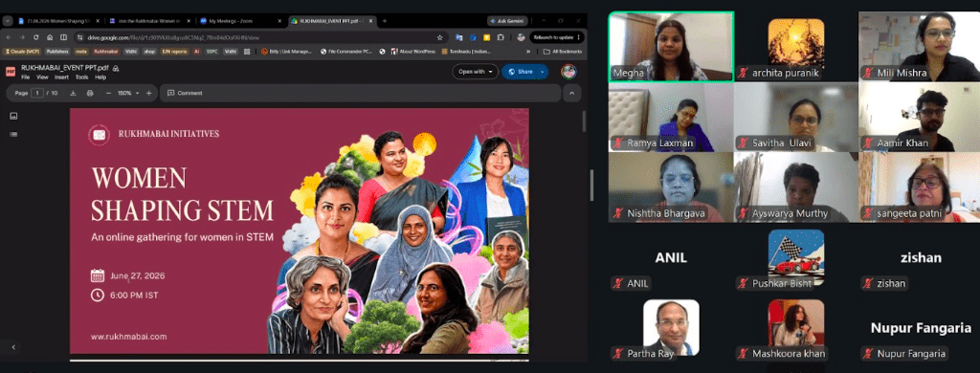
Task: Add a Comment on the PDF
Action: (185, 93)
